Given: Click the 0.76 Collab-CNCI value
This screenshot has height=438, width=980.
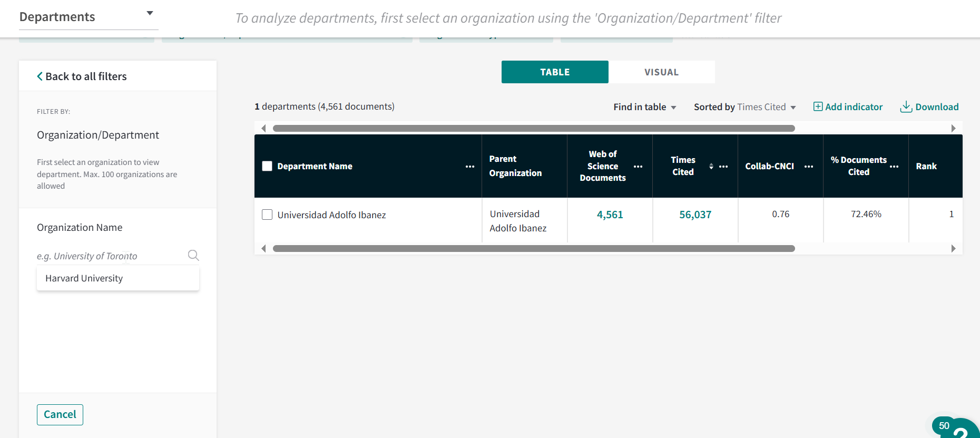Looking at the screenshot, I should (780, 214).
